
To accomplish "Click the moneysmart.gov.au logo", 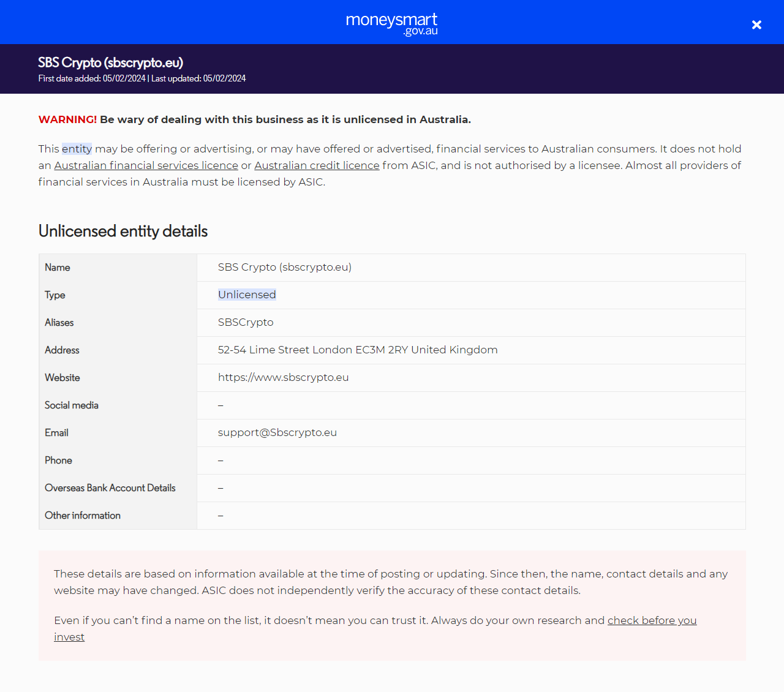I will point(391,24).
